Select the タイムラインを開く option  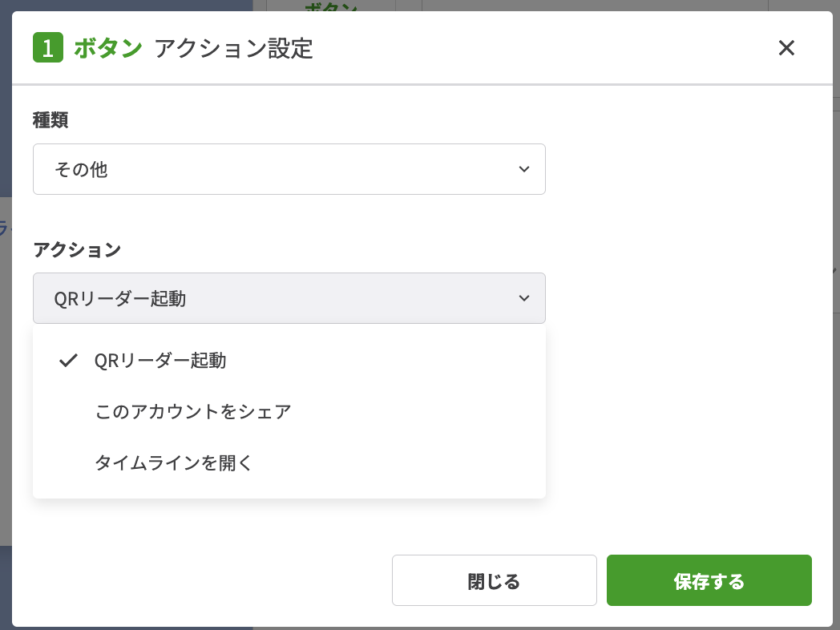tap(173, 463)
